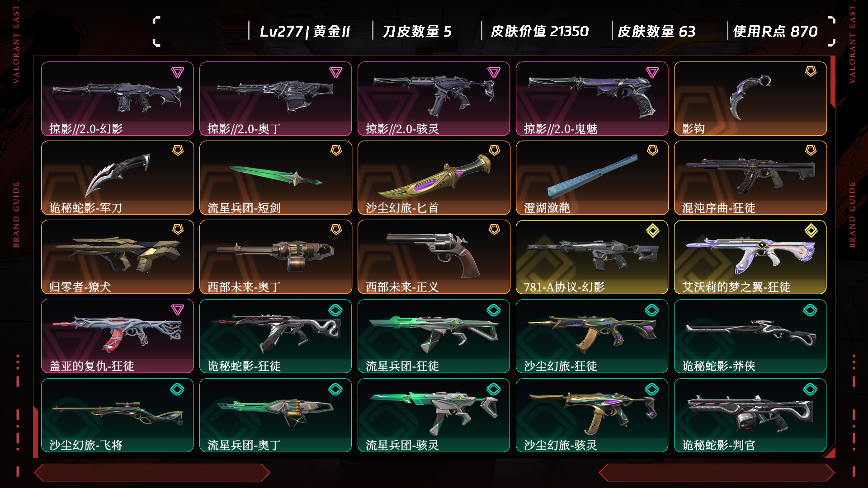Choose the 归零者-獠犬 skin card
This screenshot has width=868, height=488.
(x=118, y=257)
